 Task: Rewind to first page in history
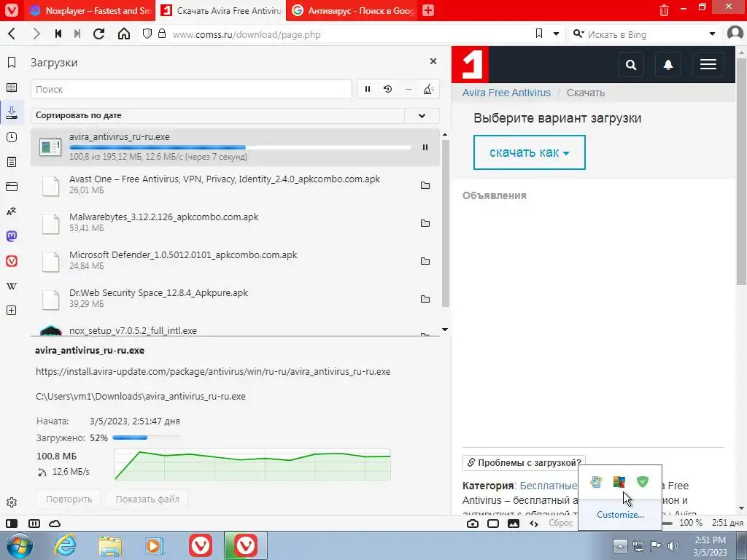click(58, 34)
